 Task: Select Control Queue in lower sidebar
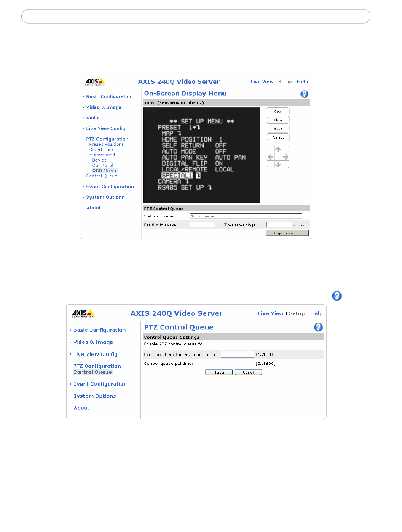pos(93,372)
